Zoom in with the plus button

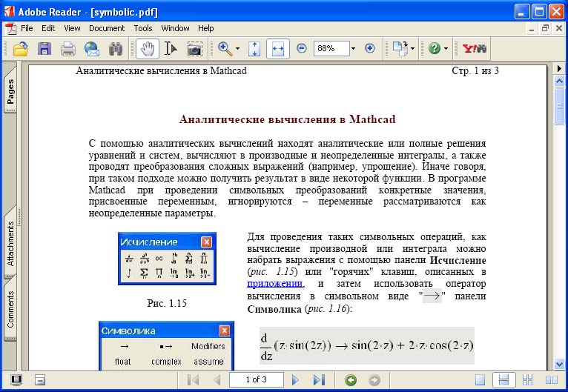point(369,48)
